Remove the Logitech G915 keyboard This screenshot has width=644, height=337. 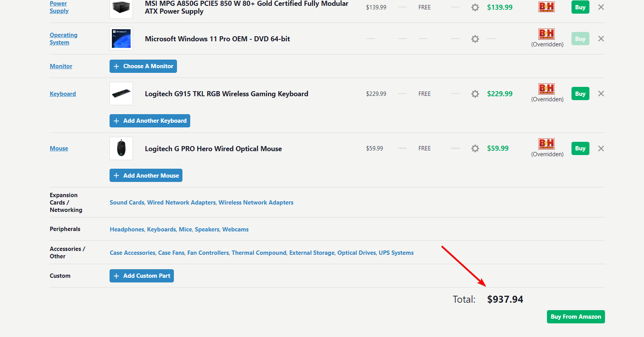tap(601, 94)
